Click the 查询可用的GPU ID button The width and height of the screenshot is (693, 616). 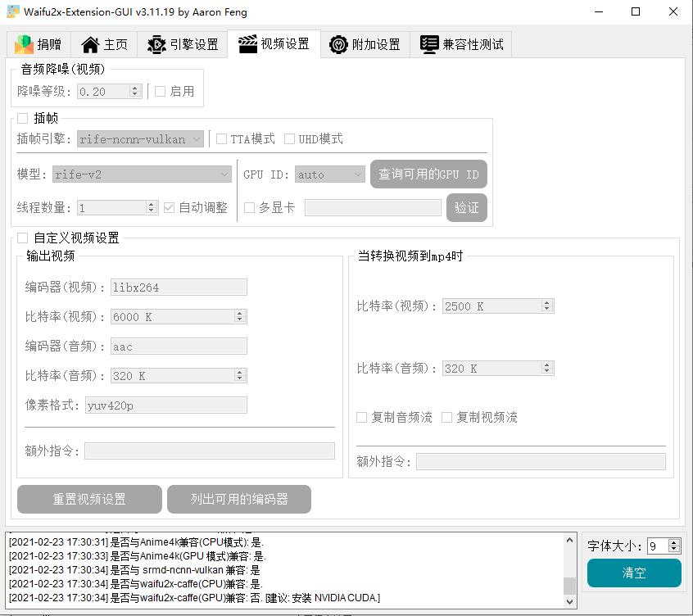428,174
